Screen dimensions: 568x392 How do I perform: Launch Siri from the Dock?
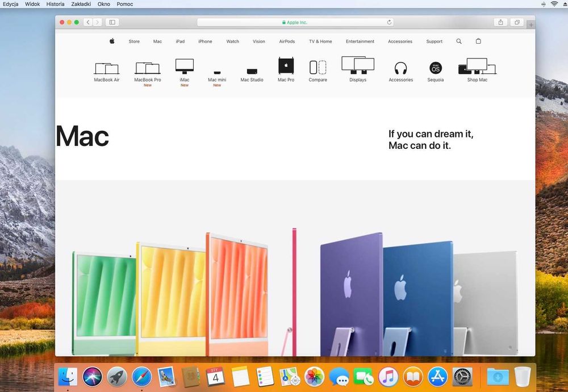[93, 377]
